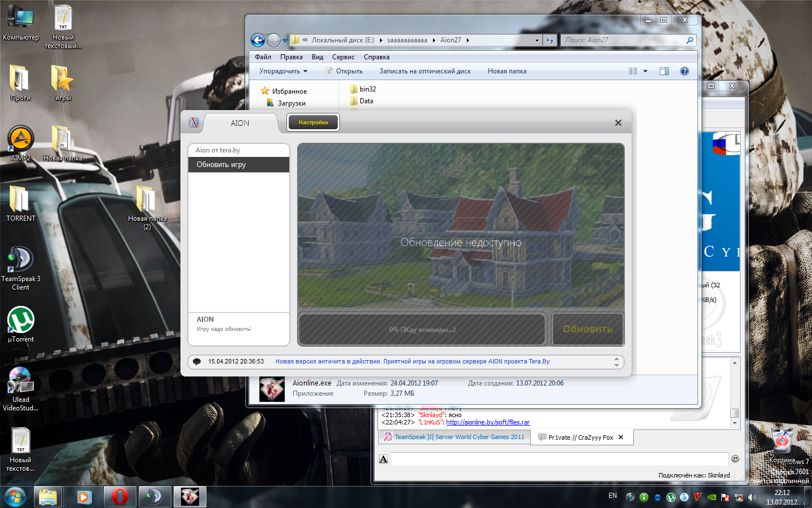Viewport: 812px width, 508px height.
Task: Close the 'Pr1vate // CraZyyy Fox' chat tab
Action: (x=621, y=437)
